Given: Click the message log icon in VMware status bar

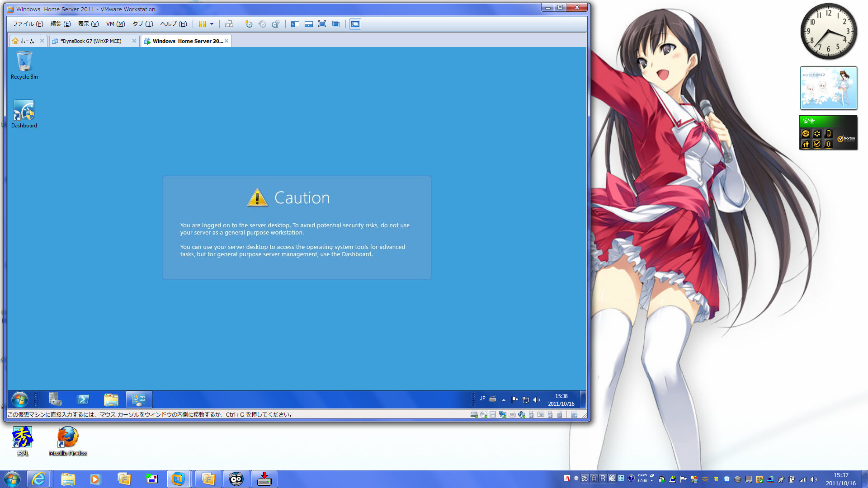Looking at the screenshot, I should point(574,414).
